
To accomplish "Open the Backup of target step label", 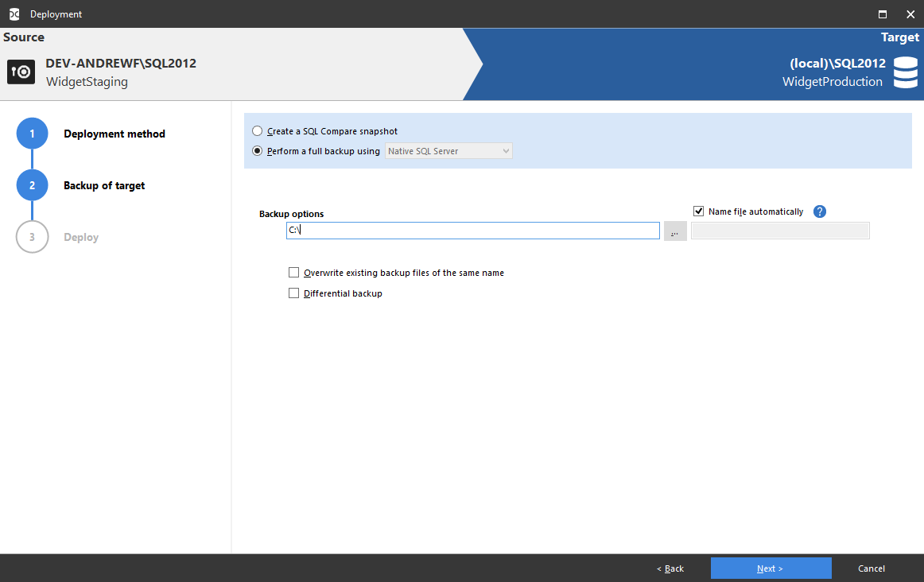I will [x=104, y=185].
